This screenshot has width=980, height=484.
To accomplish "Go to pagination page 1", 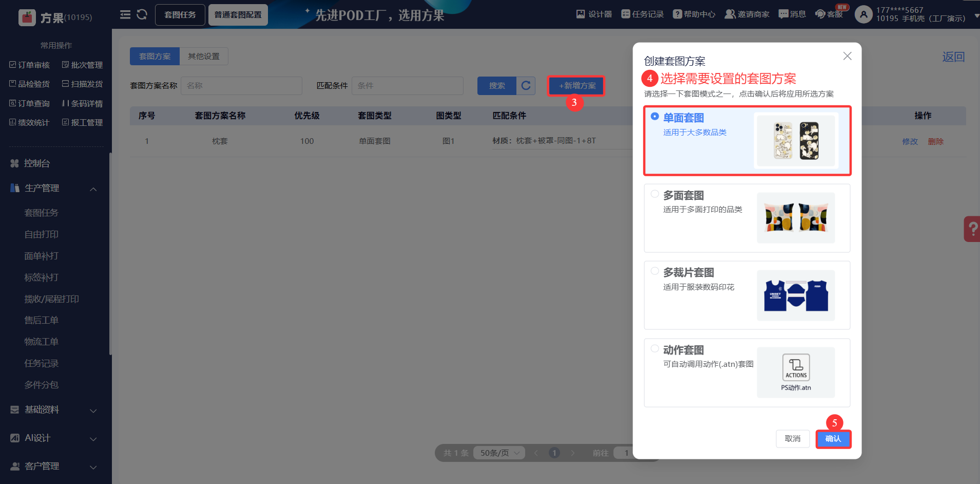I will 554,453.
